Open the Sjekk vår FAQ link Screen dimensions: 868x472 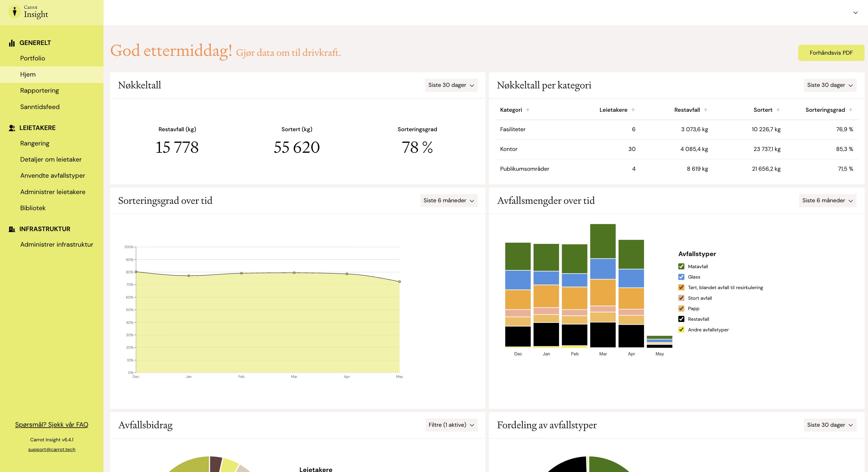pos(52,424)
